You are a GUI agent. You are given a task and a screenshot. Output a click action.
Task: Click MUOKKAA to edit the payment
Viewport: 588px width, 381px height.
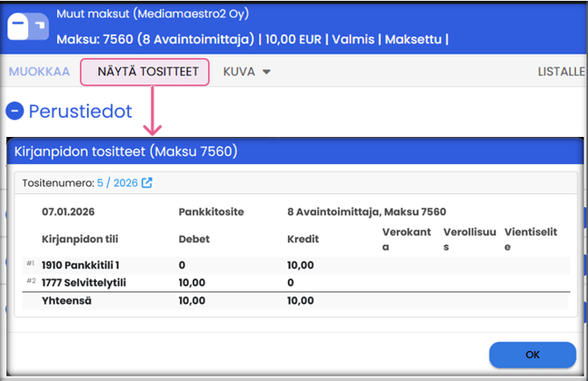[39, 71]
